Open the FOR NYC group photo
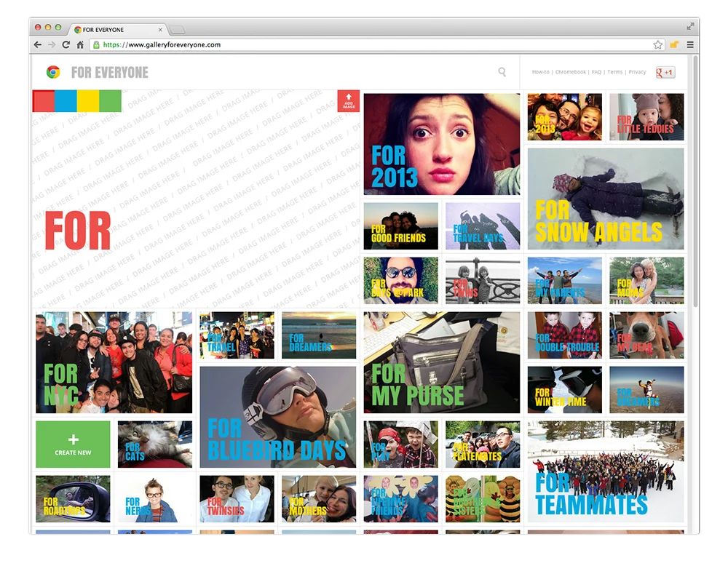This screenshot has height=574, width=728. tap(114, 362)
